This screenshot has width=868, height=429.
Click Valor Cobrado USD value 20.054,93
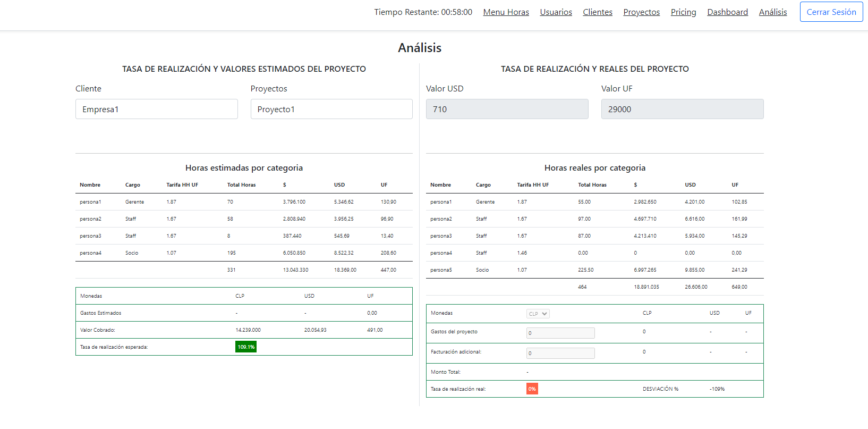(315, 330)
